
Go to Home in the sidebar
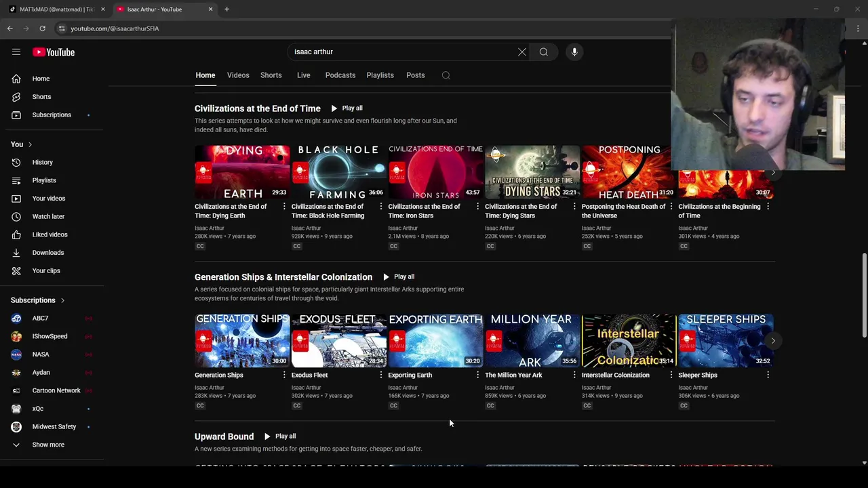(52, 79)
